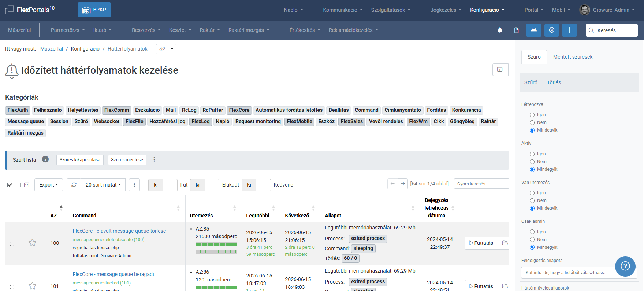Check the select-all checkbox
Screen dimensions: 644x291
click(10, 185)
